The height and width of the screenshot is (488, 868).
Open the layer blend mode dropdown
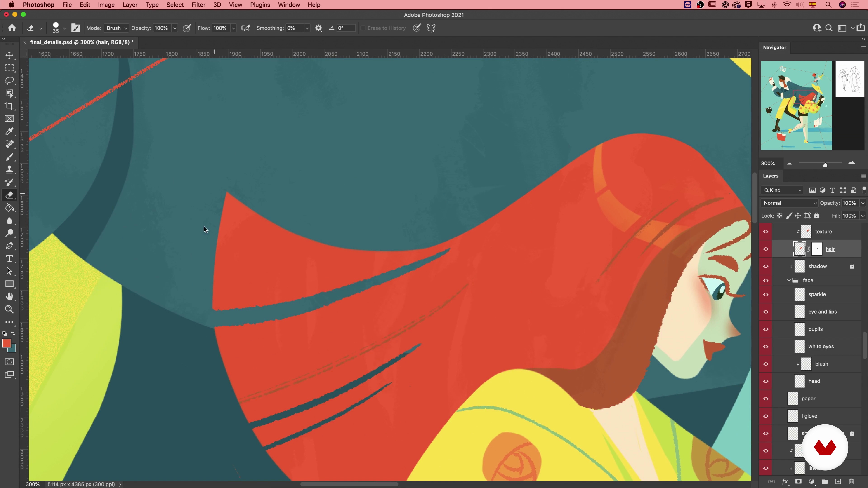[x=789, y=203]
